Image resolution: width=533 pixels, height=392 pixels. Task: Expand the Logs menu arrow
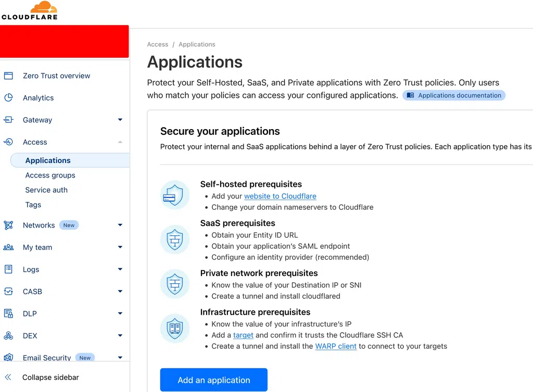tap(120, 269)
